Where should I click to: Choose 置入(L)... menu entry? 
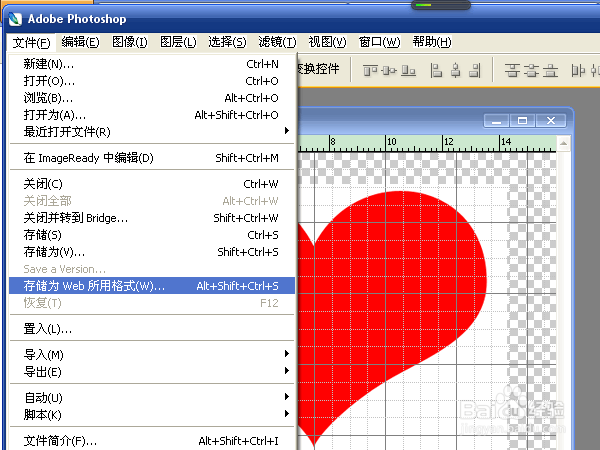click(152, 329)
